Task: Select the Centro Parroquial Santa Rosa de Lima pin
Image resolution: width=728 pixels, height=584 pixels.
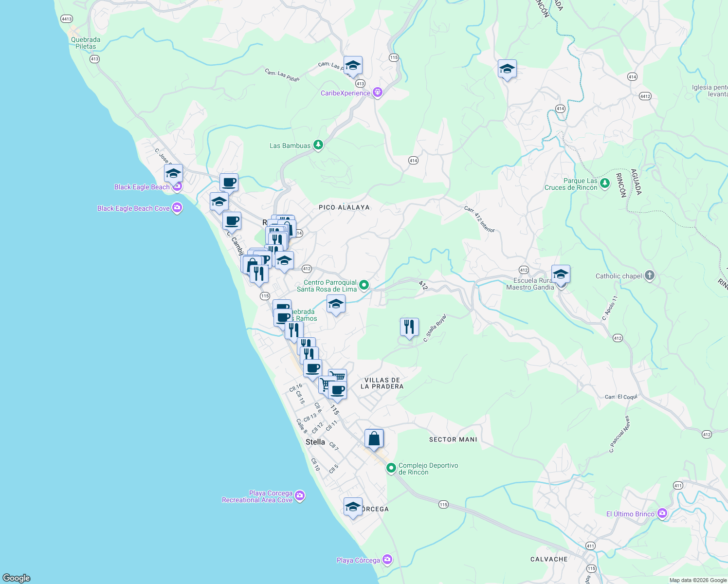Action: tap(363, 285)
